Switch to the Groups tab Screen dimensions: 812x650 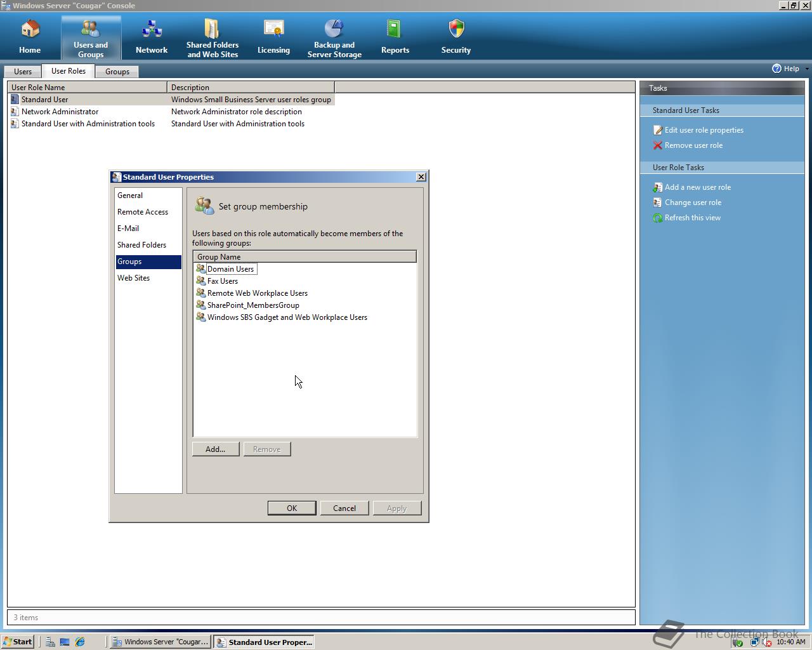tap(117, 72)
